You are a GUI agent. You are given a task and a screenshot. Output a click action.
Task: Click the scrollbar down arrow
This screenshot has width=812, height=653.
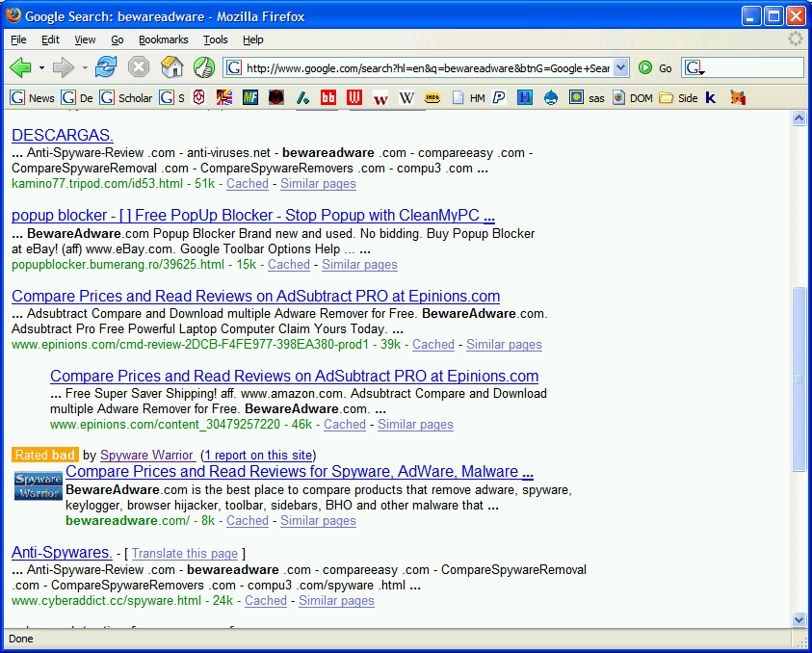tap(799, 619)
